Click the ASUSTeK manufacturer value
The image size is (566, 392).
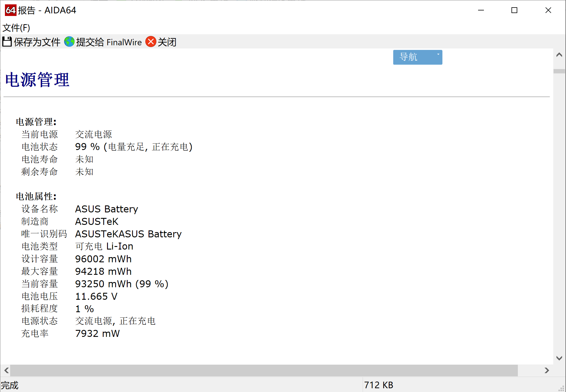pyautogui.click(x=97, y=221)
